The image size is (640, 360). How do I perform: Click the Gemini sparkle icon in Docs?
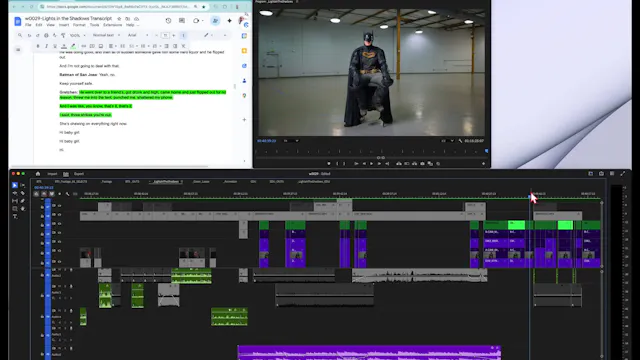pyautogui.click(x=229, y=20)
